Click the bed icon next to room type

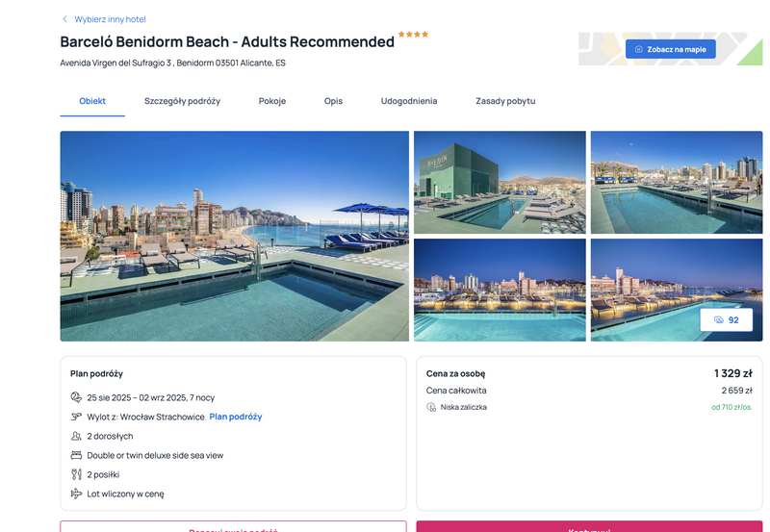76,455
